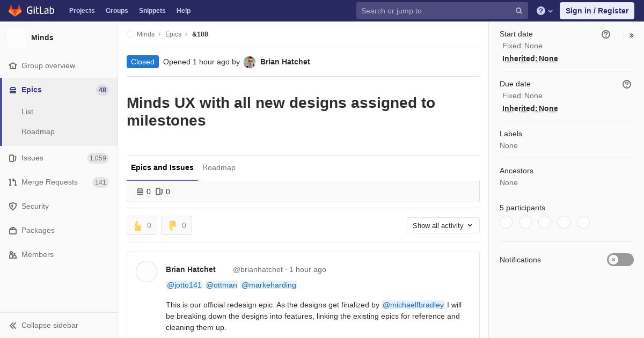Open Security in the sidebar
Image resolution: width=644 pixels, height=338 pixels.
pos(59,206)
